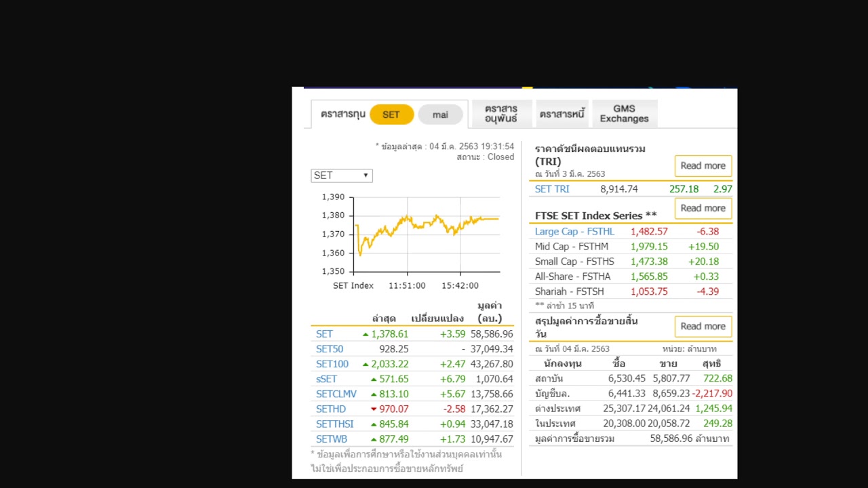Image resolution: width=868 pixels, height=488 pixels.
Task: Open the ตราสารอนุพันธ์ tab
Action: 501,113
